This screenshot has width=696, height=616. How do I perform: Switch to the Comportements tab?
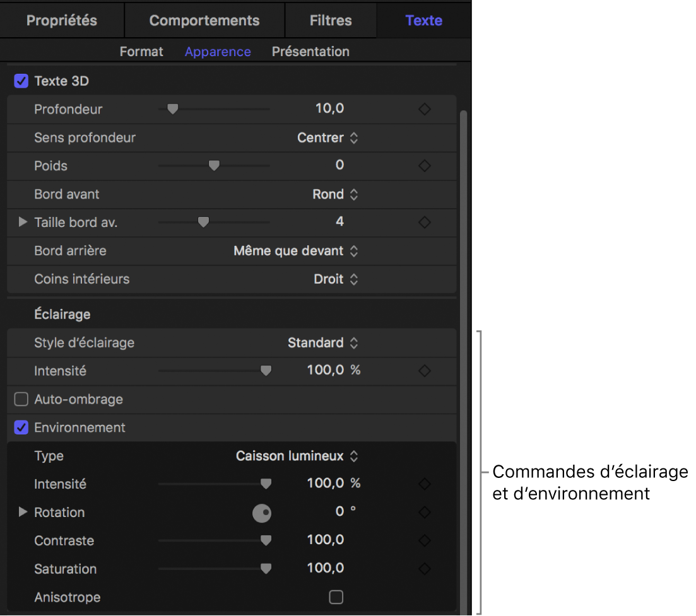click(x=204, y=20)
